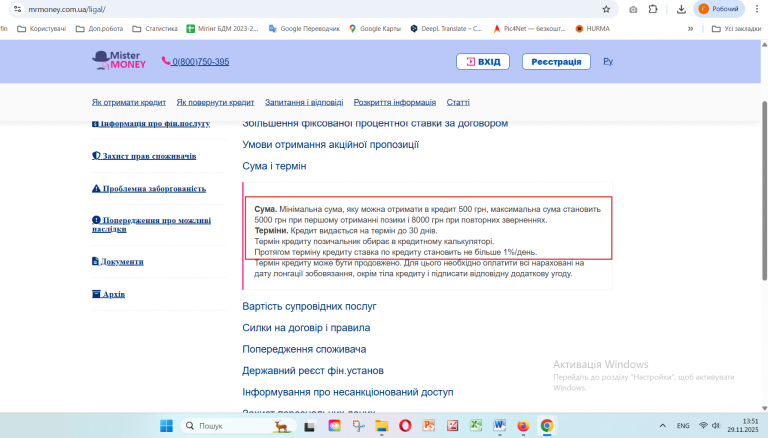Viewport: 768px width, 438px height.
Task: Open the DeepL Translate bookmark
Action: pyautogui.click(x=446, y=28)
